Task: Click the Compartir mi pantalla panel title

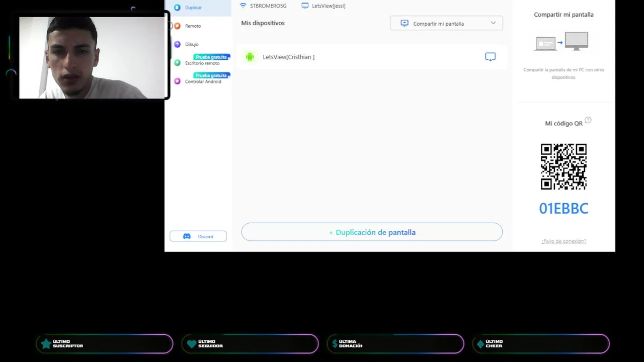Action: 563,15
